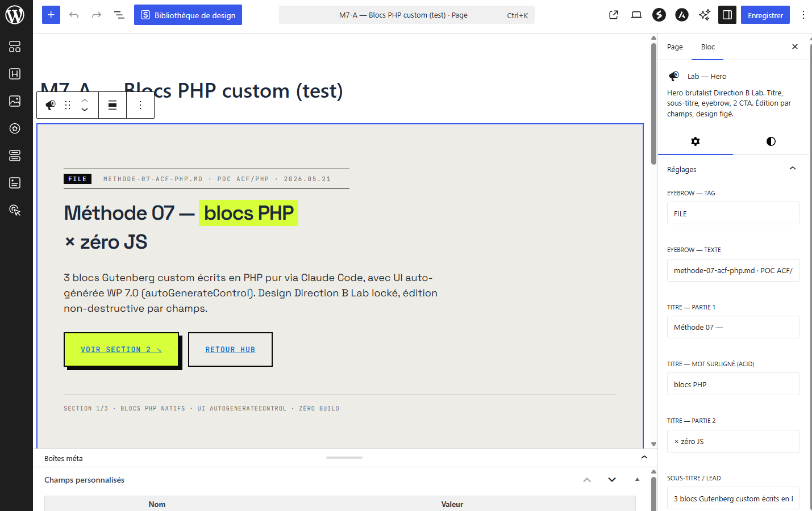
Task: Undo the last change
Action: (74, 15)
